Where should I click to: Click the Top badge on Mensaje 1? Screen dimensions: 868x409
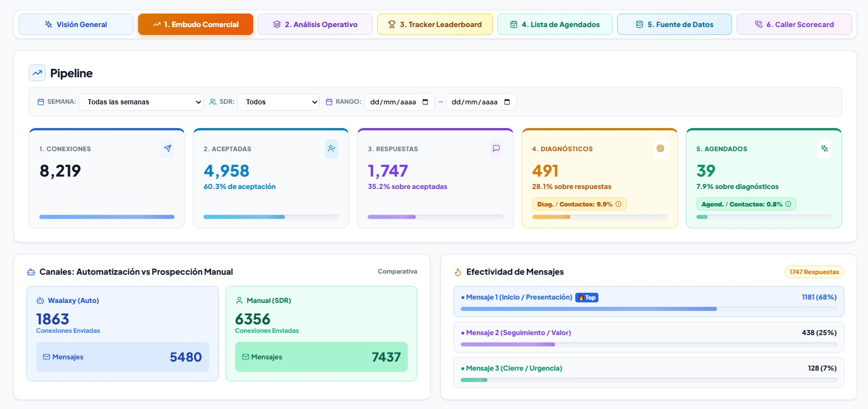tap(587, 297)
